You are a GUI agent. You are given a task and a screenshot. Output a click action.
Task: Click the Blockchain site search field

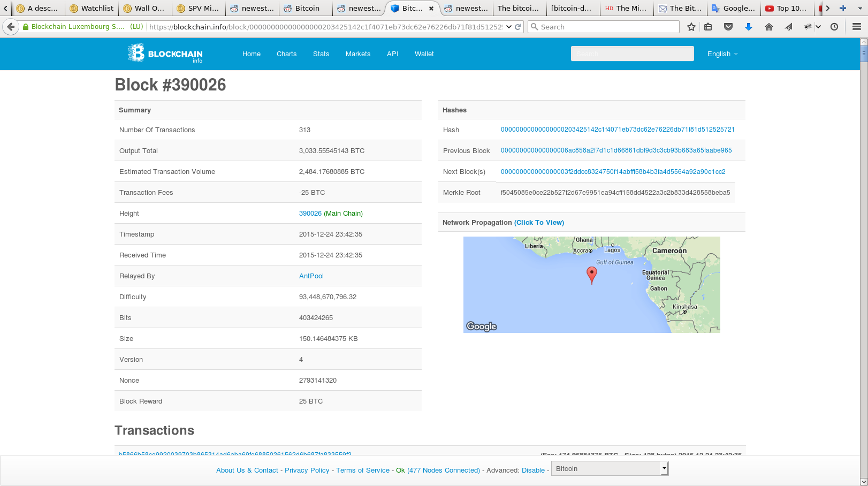(632, 54)
